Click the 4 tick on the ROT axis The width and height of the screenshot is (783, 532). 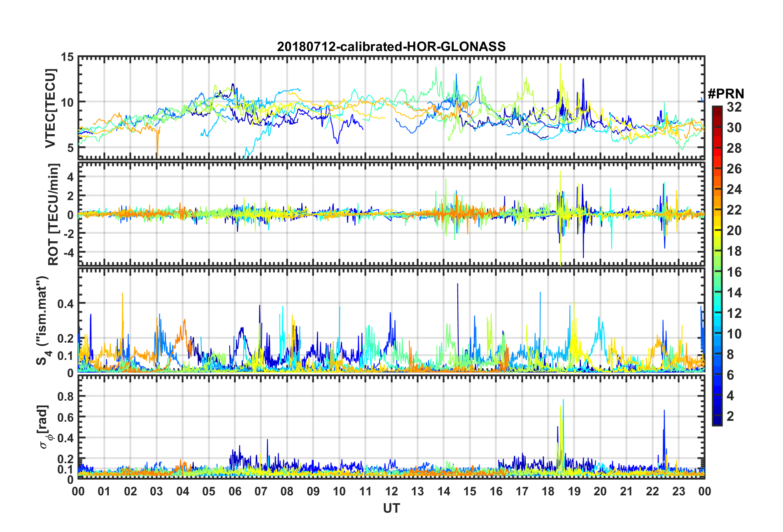71,177
